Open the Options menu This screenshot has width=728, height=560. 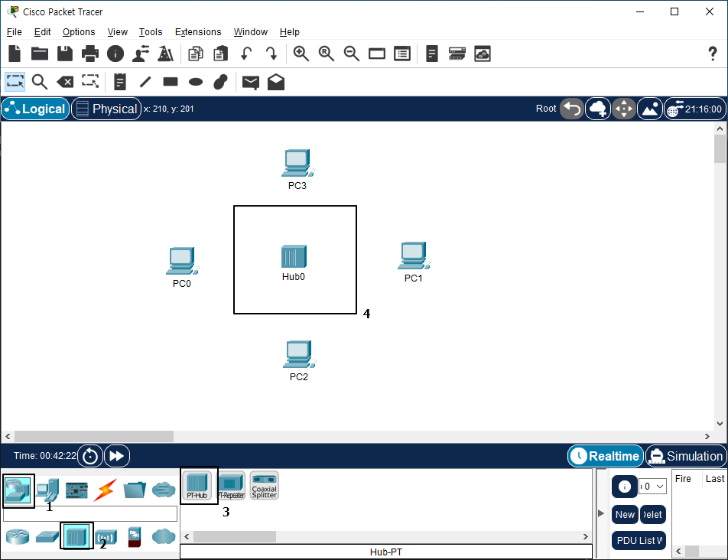79,32
